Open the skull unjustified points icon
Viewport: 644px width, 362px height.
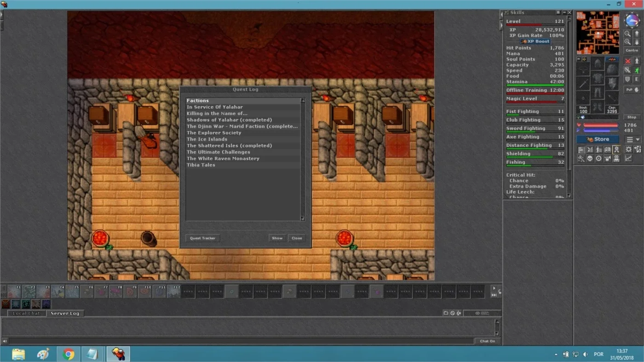[590, 158]
